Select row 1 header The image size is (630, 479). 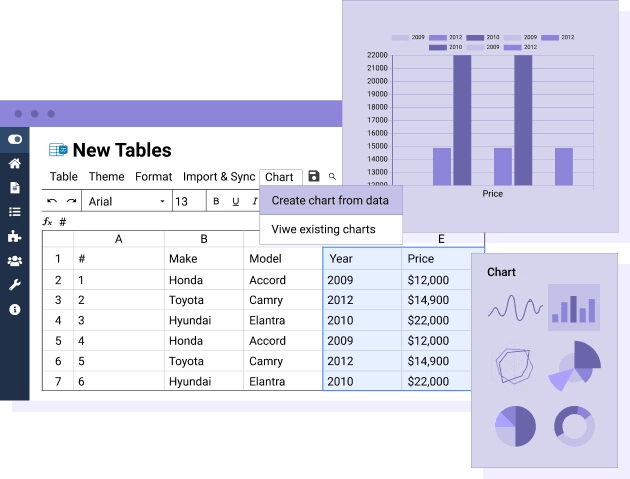tap(58, 258)
